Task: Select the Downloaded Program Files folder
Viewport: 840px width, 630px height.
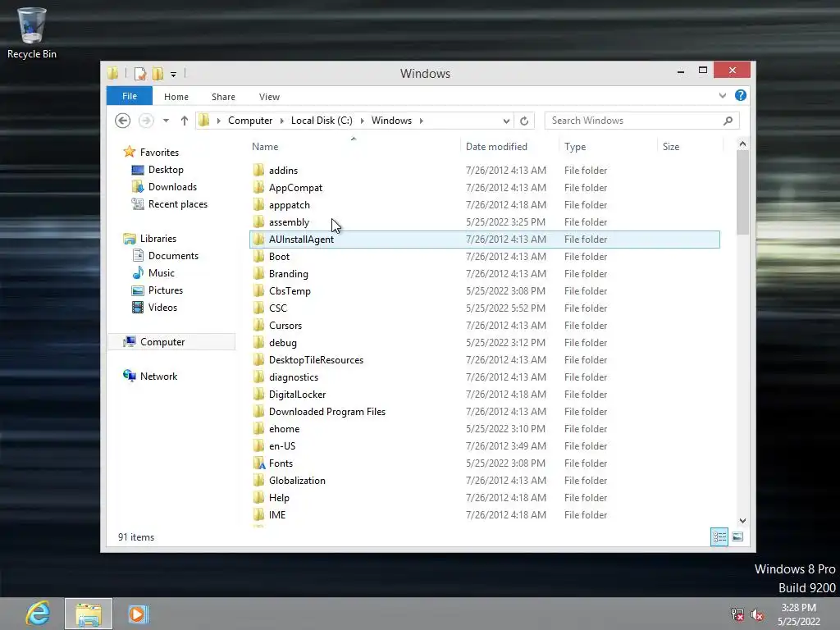Action: (327, 412)
